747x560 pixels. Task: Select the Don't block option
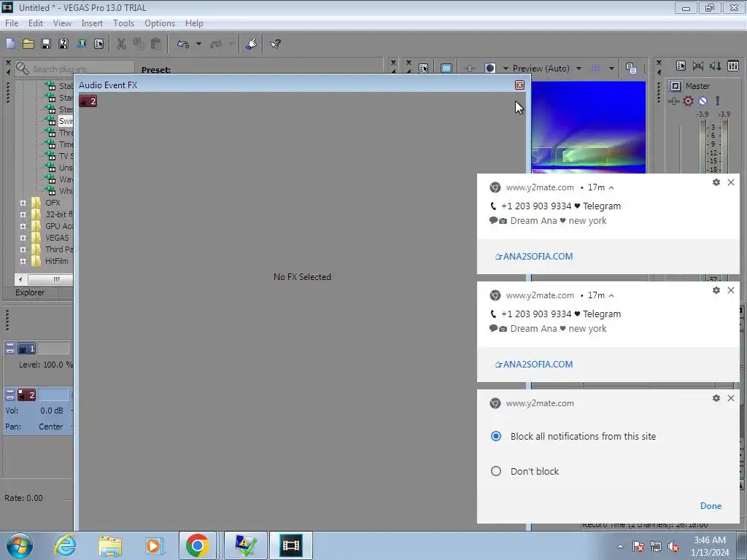coord(496,471)
